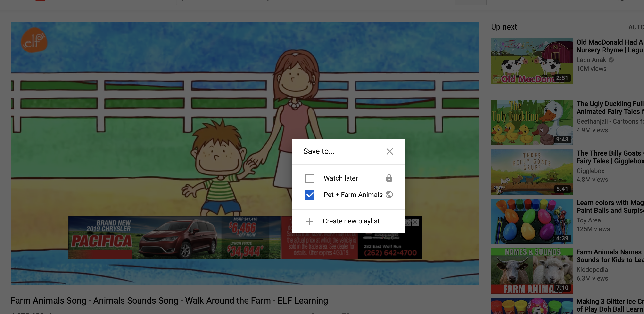Viewport: 644px width, 314px height.
Task: Click Lagu Anak channel name
Action: click(x=591, y=60)
